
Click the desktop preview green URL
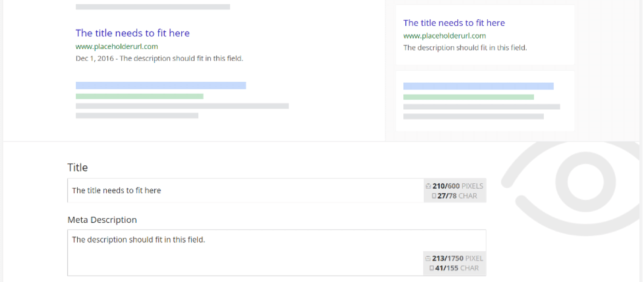pyautogui.click(x=117, y=46)
